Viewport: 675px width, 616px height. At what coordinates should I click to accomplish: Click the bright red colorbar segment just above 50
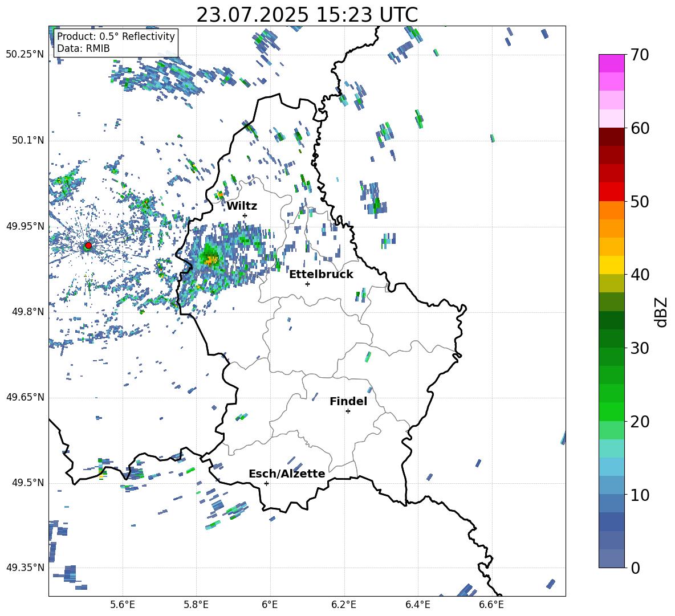pos(611,192)
